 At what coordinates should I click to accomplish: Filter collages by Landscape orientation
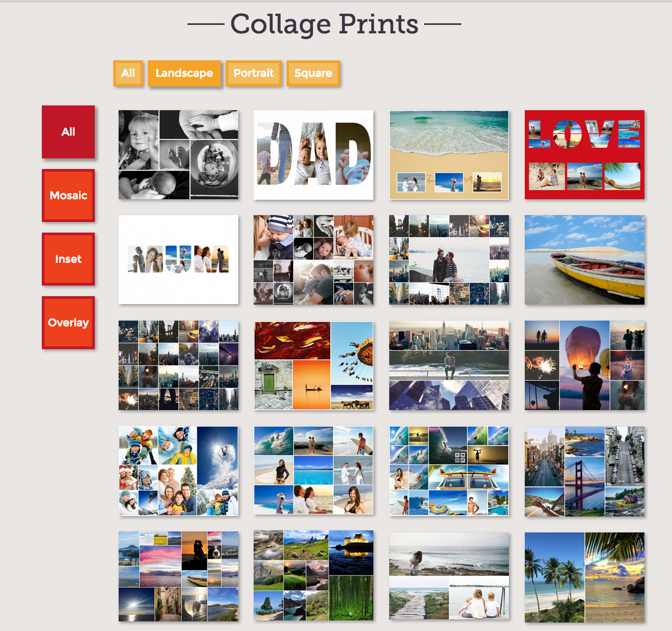pos(184,73)
